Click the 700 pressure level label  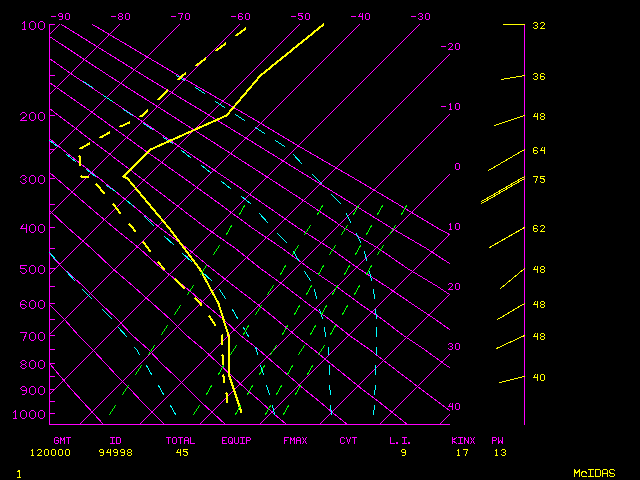[34, 337]
